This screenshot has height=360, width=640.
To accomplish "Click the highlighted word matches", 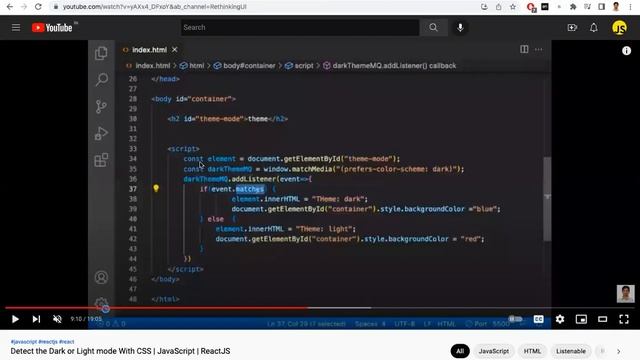I will click(x=250, y=189).
